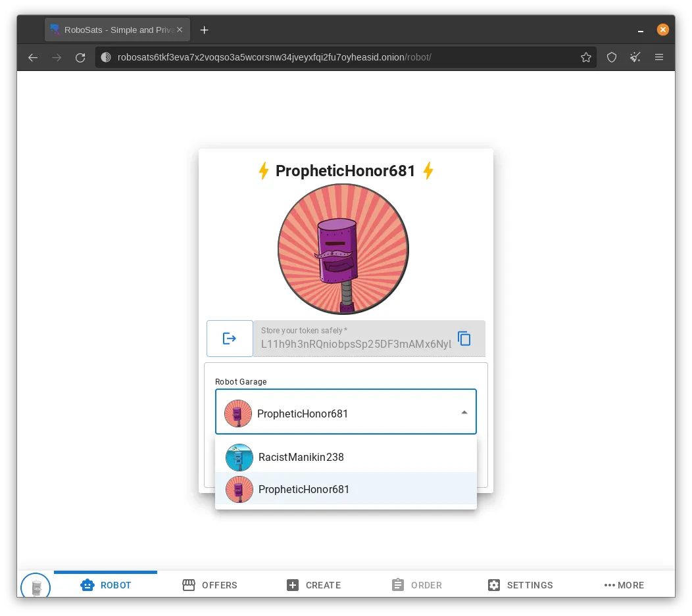Open the browser hamburger menu
The height and width of the screenshot is (616, 692).
[x=659, y=57]
